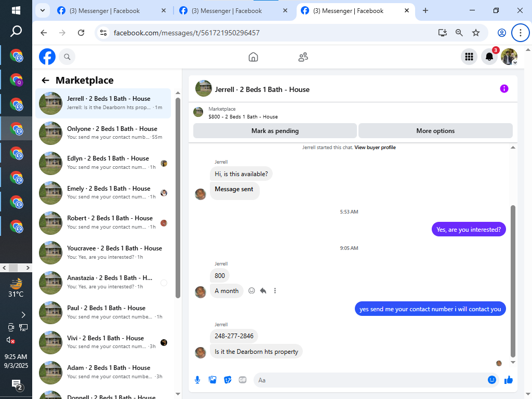Viewport: 532px width, 399px height.
Task: Click the message input field Aa
Action: 370,380
